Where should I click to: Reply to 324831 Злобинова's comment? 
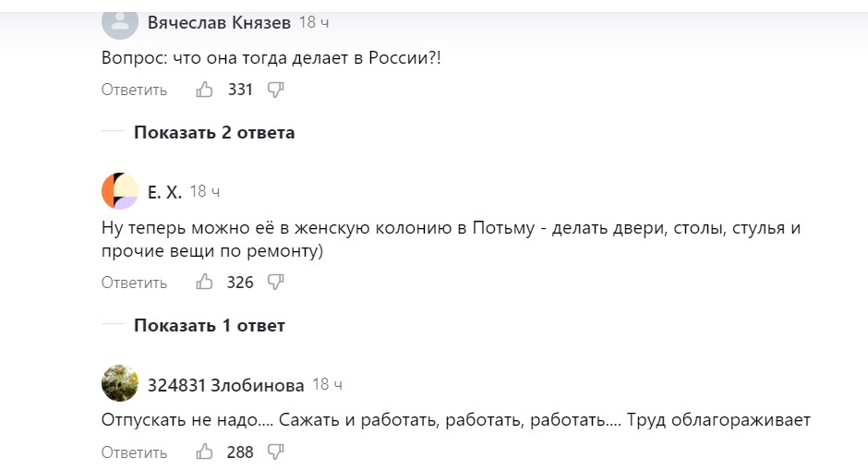135,452
